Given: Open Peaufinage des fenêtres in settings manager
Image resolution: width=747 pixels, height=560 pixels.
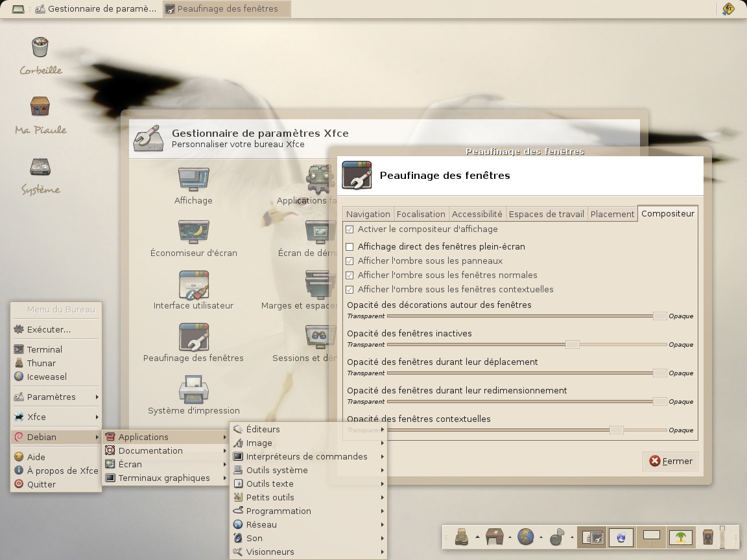Looking at the screenshot, I should click(x=193, y=336).
